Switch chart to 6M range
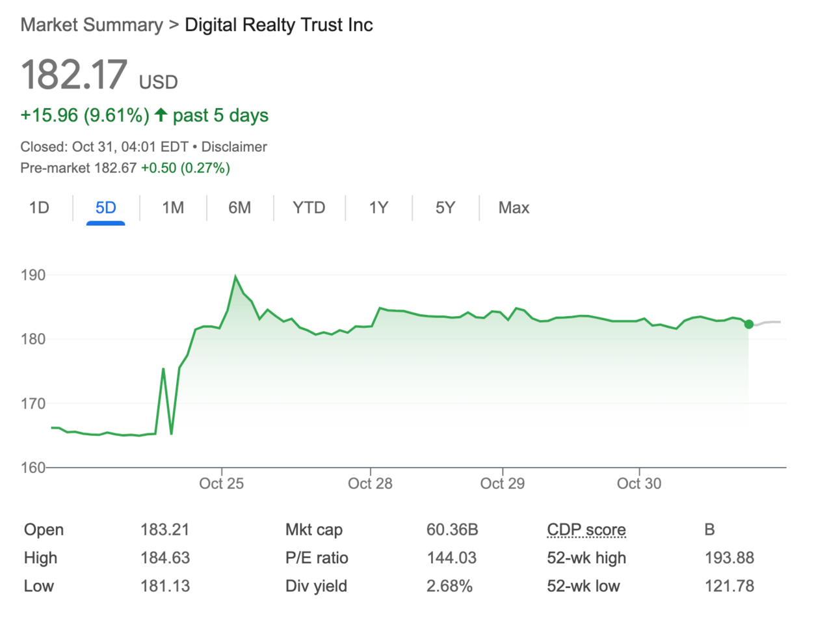Image resolution: width=840 pixels, height=618 pixels. 239,208
